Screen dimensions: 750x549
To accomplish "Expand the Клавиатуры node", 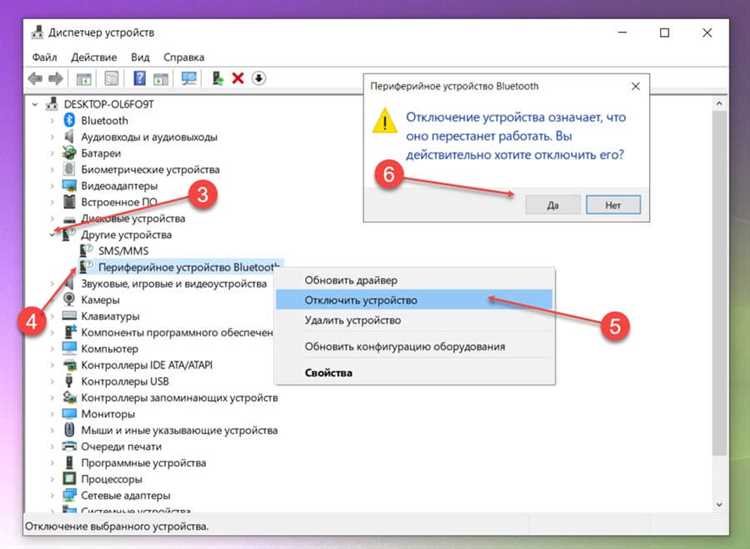I will (52, 316).
